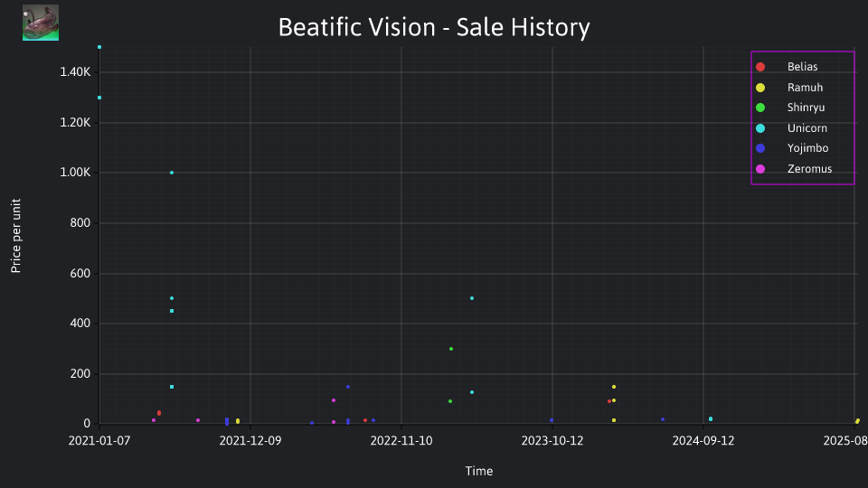Click the chart title Beatific Vision - Sale History

pyautogui.click(x=434, y=27)
